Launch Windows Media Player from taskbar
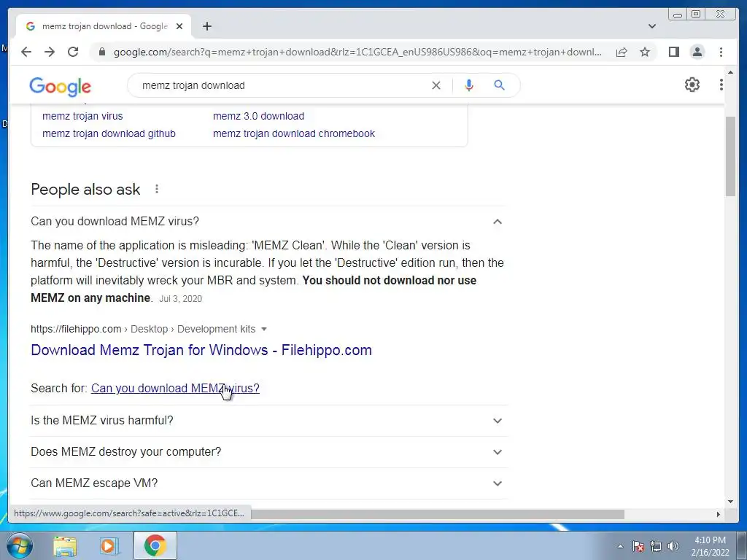The width and height of the screenshot is (747, 560). click(x=109, y=546)
